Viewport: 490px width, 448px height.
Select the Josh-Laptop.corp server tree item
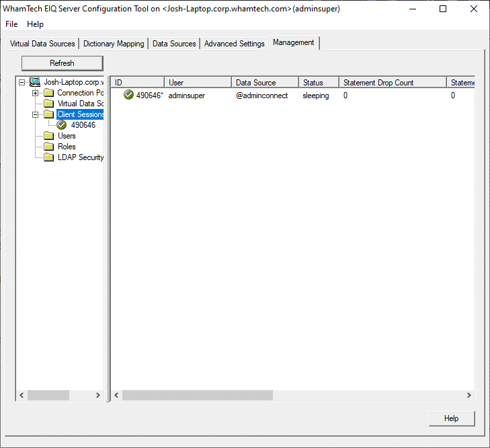click(74, 82)
